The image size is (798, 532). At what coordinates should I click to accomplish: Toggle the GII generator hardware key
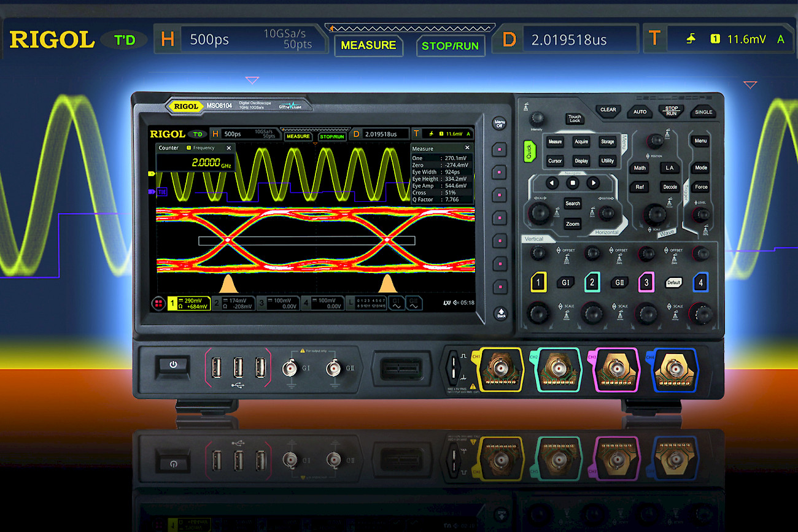click(619, 282)
